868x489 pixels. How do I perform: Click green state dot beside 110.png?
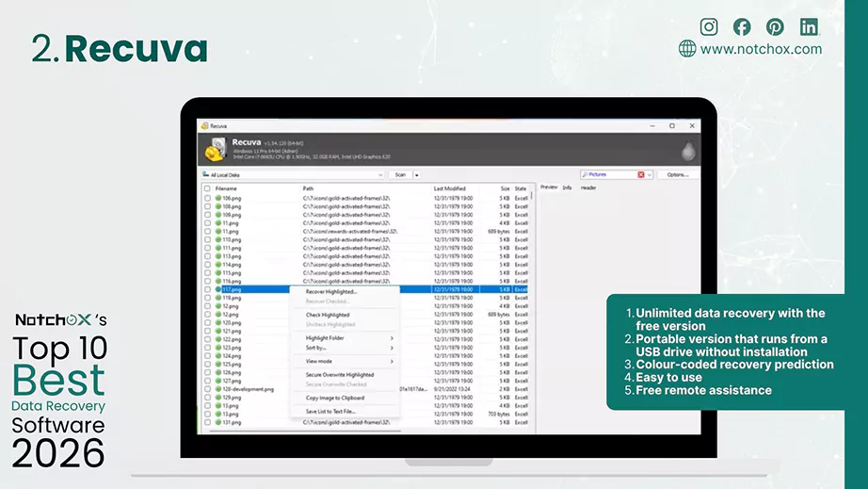pos(218,239)
